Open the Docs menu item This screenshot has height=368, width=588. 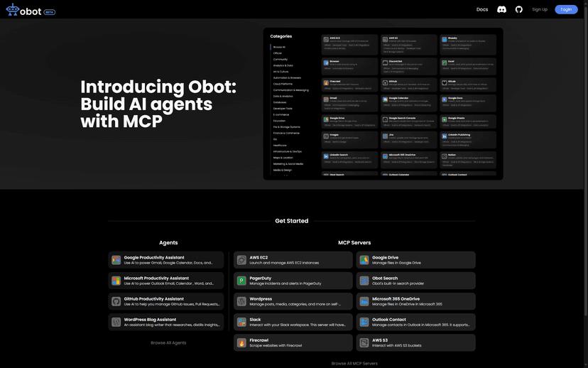pos(482,9)
